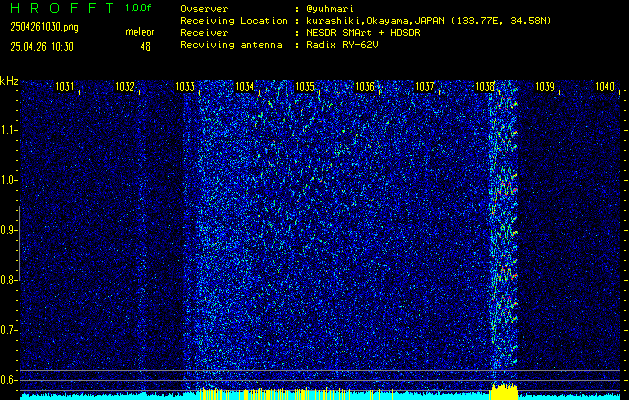Viewport: 629px width, 400px height.
Task: Click the yellow signal peak near 1038
Action: (504, 392)
